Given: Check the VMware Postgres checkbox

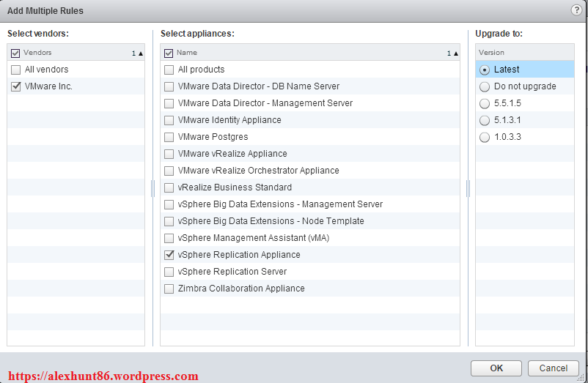Looking at the screenshot, I should click(x=169, y=137).
